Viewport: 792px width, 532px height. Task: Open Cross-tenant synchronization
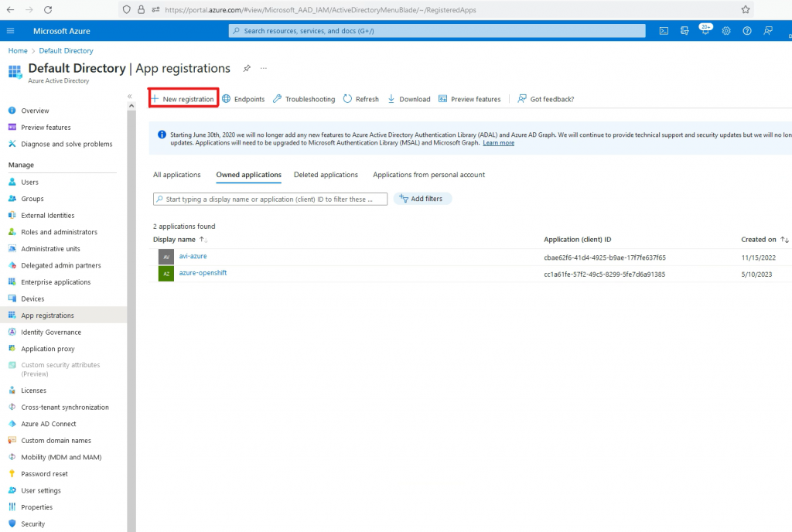click(65, 407)
